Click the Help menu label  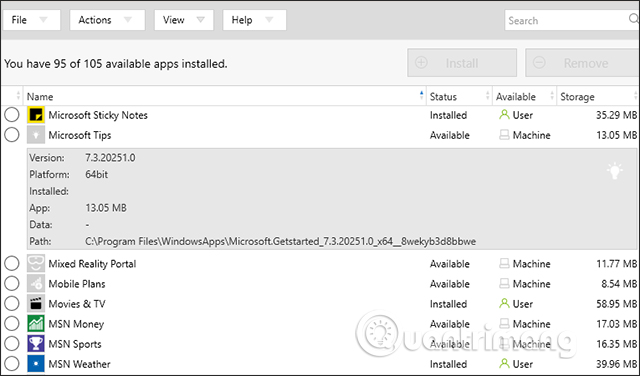click(242, 20)
